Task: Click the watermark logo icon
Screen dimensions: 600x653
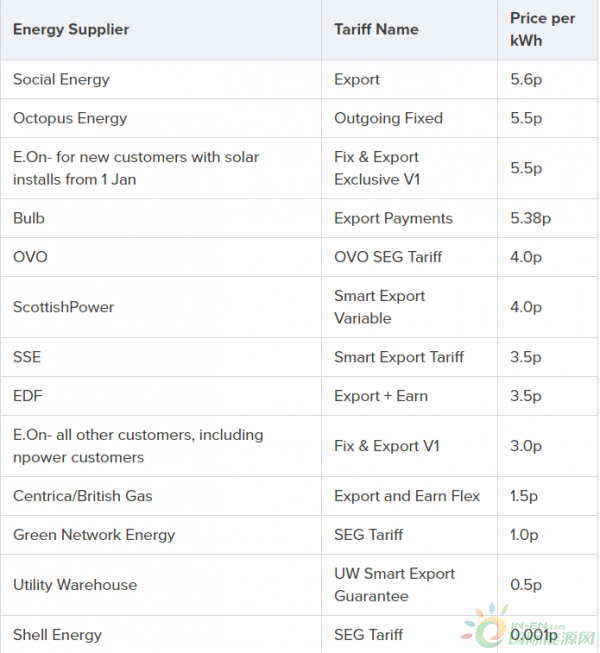Action: point(484,626)
